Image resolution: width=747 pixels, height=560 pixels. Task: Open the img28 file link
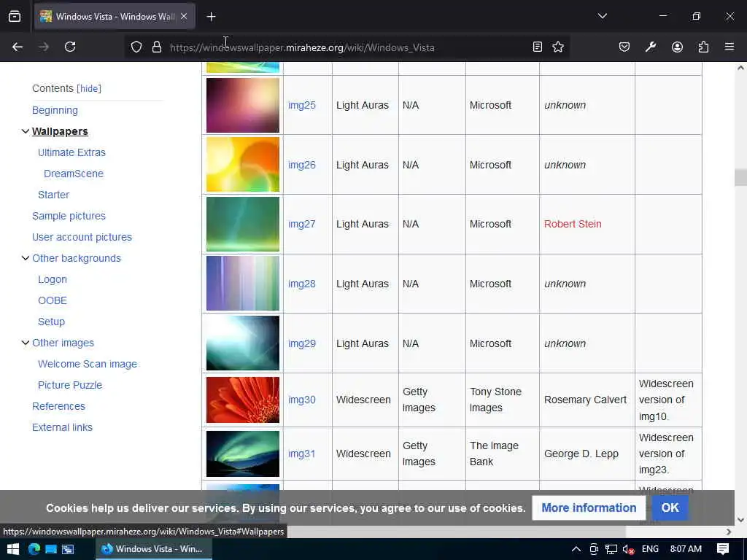(x=301, y=284)
